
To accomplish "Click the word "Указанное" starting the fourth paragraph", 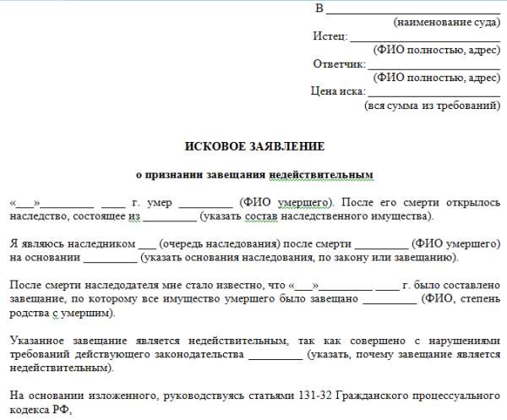I will pyautogui.click(x=37, y=341).
